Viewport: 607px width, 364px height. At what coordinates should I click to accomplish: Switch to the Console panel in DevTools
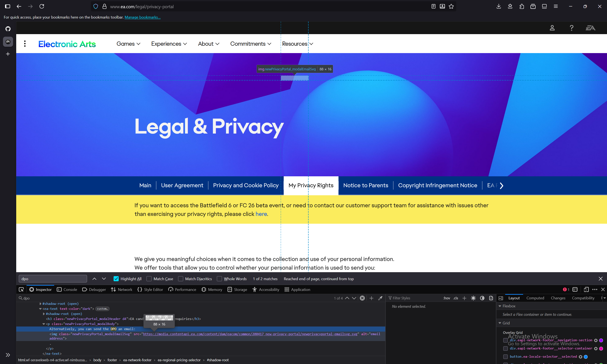point(70,289)
